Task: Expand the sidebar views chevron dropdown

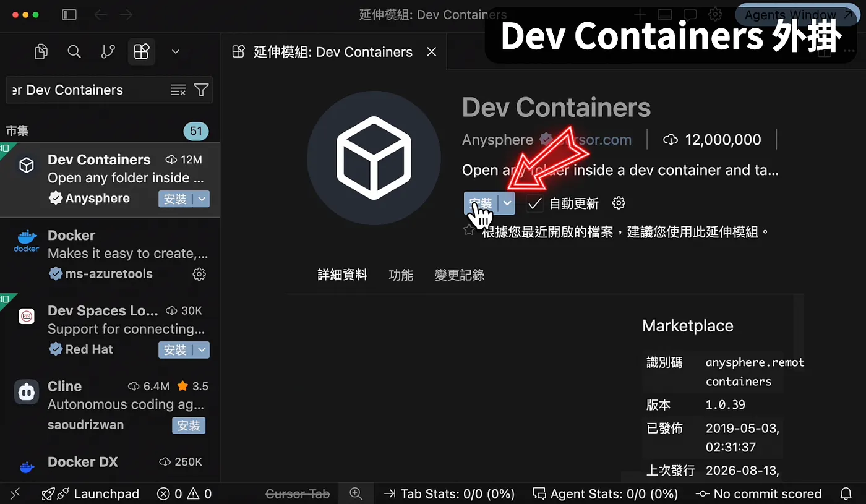Action: [176, 52]
